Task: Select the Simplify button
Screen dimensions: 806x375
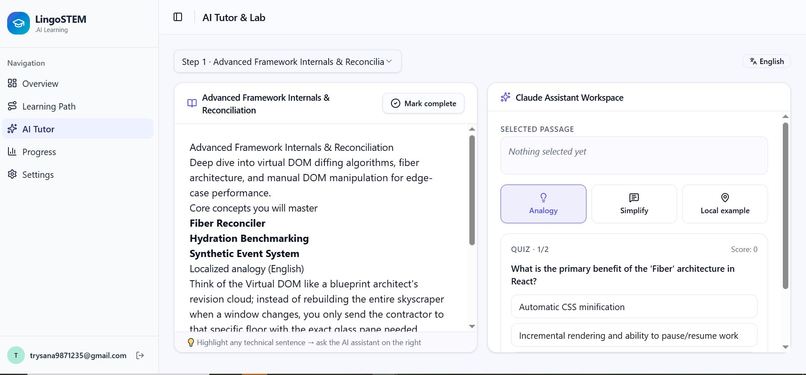Action: (634, 204)
